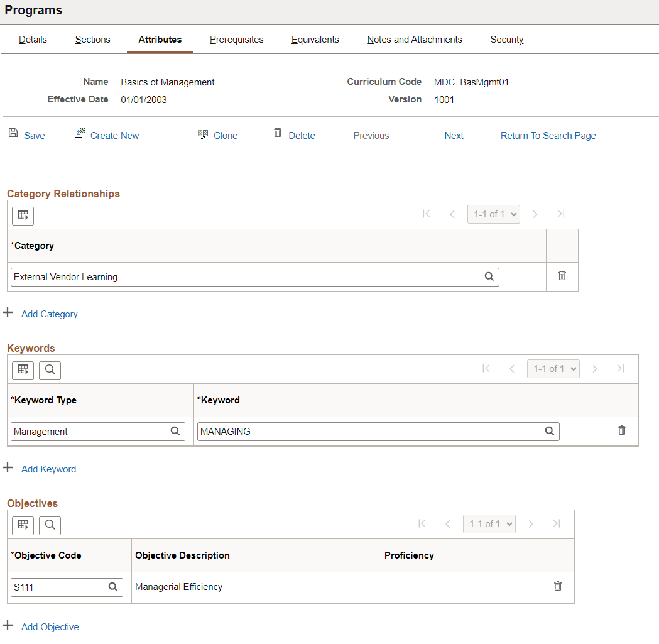Remove the S111 objective row
Image resolution: width=659 pixels, height=644 pixels.
tap(557, 585)
